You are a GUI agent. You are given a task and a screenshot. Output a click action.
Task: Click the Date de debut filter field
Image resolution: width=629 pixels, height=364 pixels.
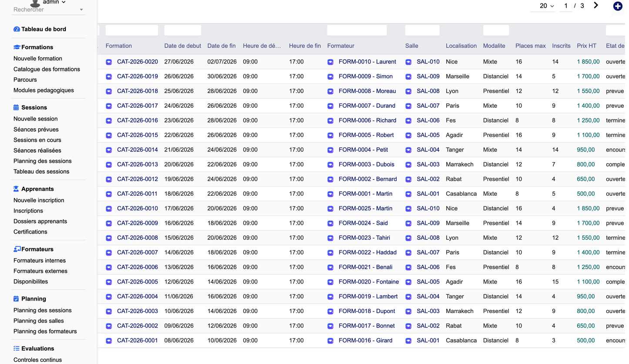(183, 30)
